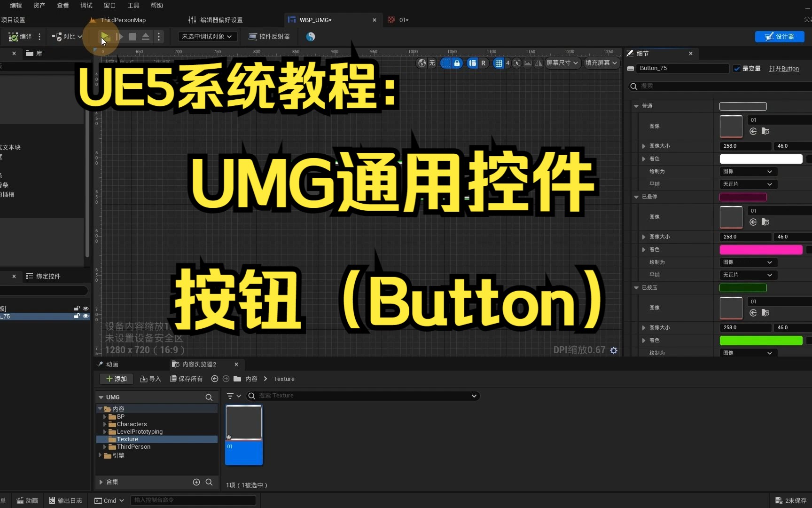Open Screen Size (屏幕尺寸) dropdown

point(562,63)
